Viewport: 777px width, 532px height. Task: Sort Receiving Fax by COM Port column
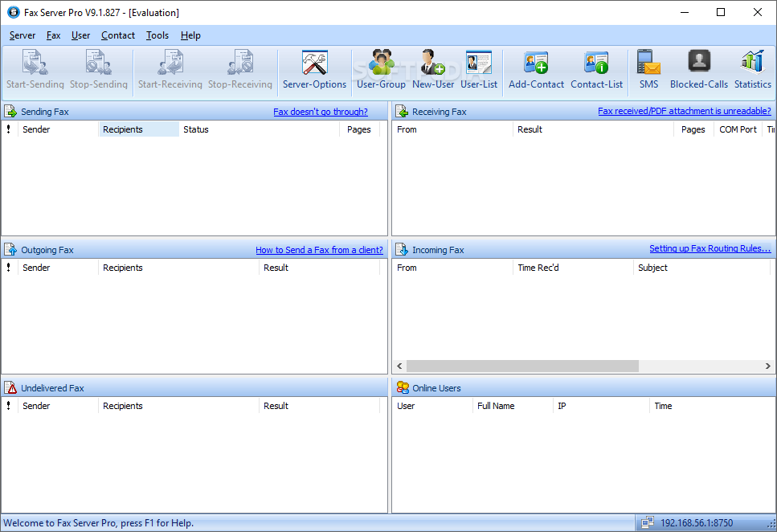point(738,129)
